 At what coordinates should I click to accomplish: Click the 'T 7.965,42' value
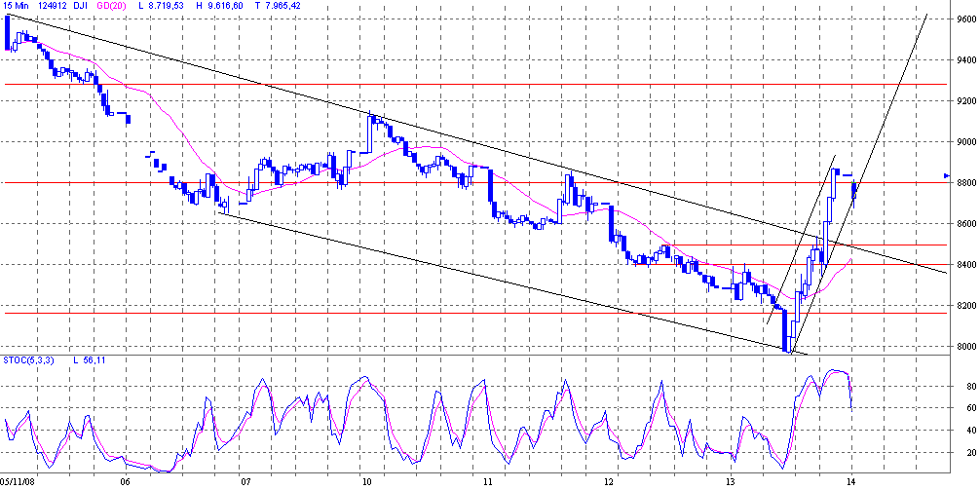(279, 5)
